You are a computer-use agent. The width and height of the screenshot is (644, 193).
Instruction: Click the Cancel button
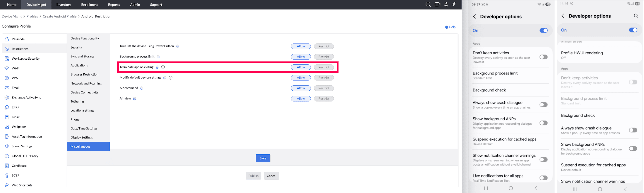tap(272, 176)
